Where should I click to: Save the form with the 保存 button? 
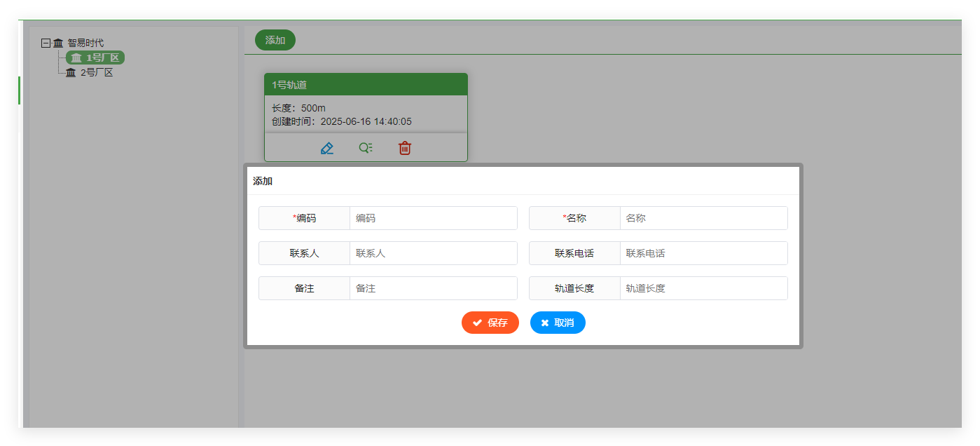click(490, 323)
